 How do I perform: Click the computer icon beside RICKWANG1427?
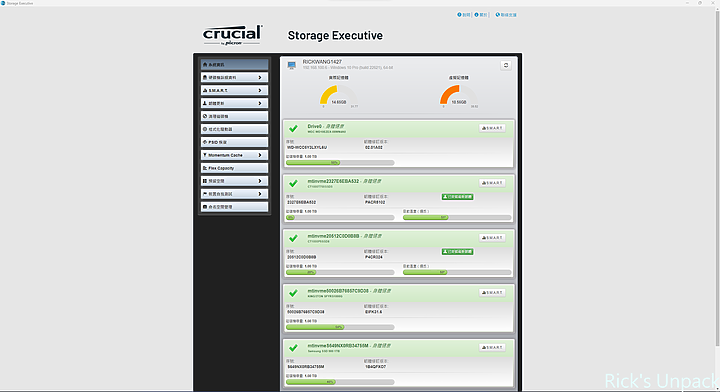point(292,65)
